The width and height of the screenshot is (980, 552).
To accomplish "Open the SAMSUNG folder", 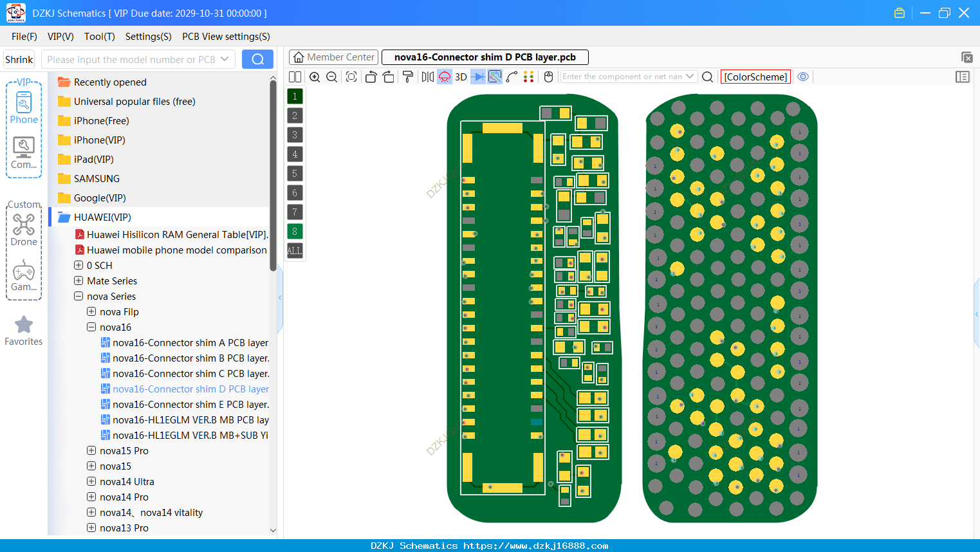I will click(89, 179).
